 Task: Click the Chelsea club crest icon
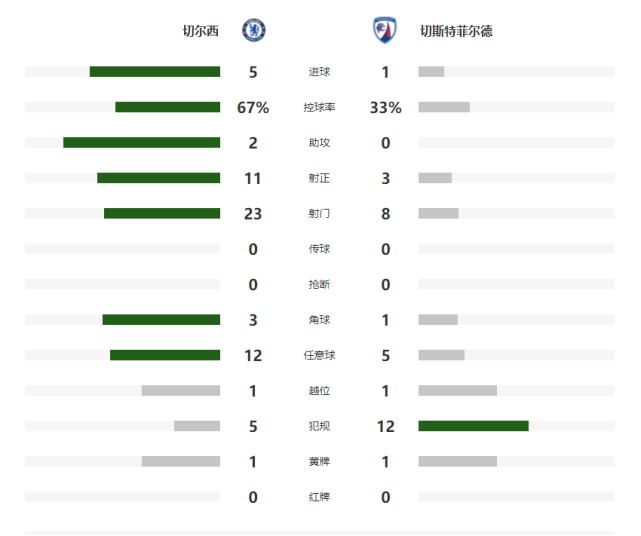tap(254, 31)
